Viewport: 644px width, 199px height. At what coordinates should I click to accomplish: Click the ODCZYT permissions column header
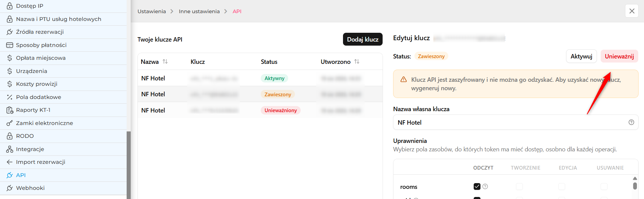coord(483,168)
